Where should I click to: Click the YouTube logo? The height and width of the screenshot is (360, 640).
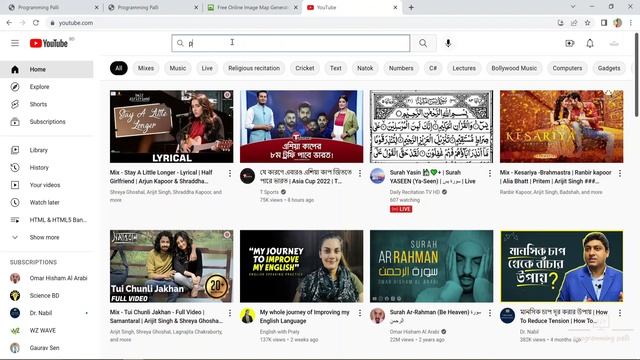tap(49, 43)
